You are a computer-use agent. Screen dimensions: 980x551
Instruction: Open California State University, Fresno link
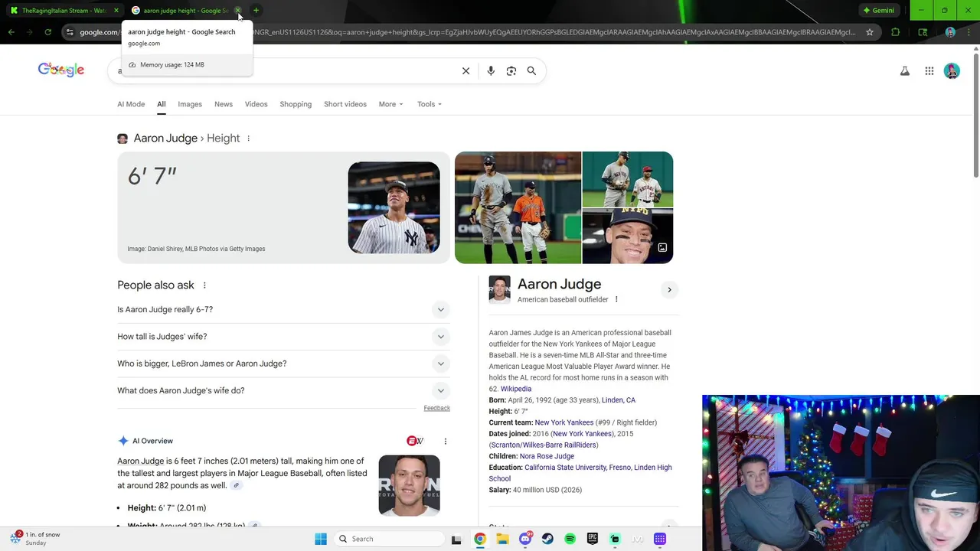pos(577,468)
